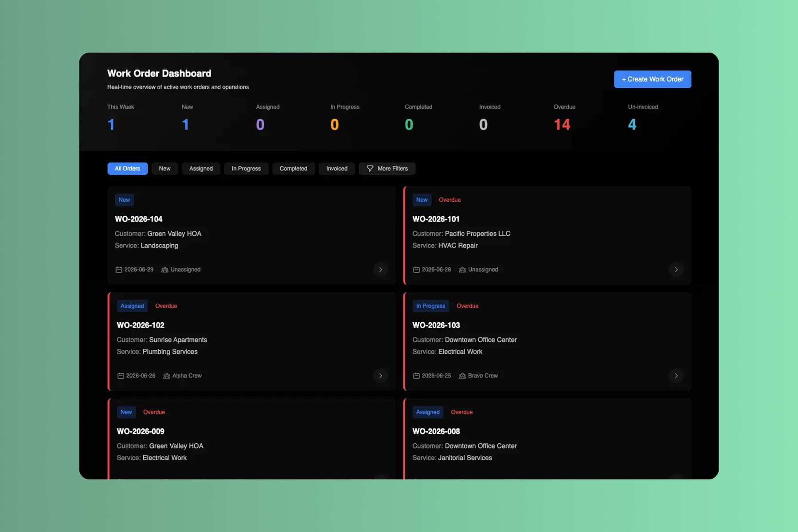Click the In Progress badge on WO-2026-103
Screen dimensions: 798x532
[x=430, y=306]
